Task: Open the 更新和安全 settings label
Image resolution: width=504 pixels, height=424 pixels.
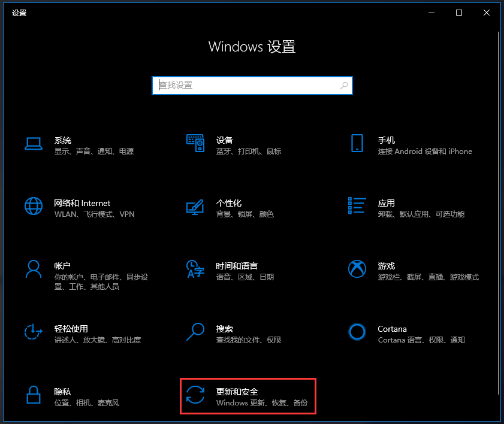Action: (237, 392)
